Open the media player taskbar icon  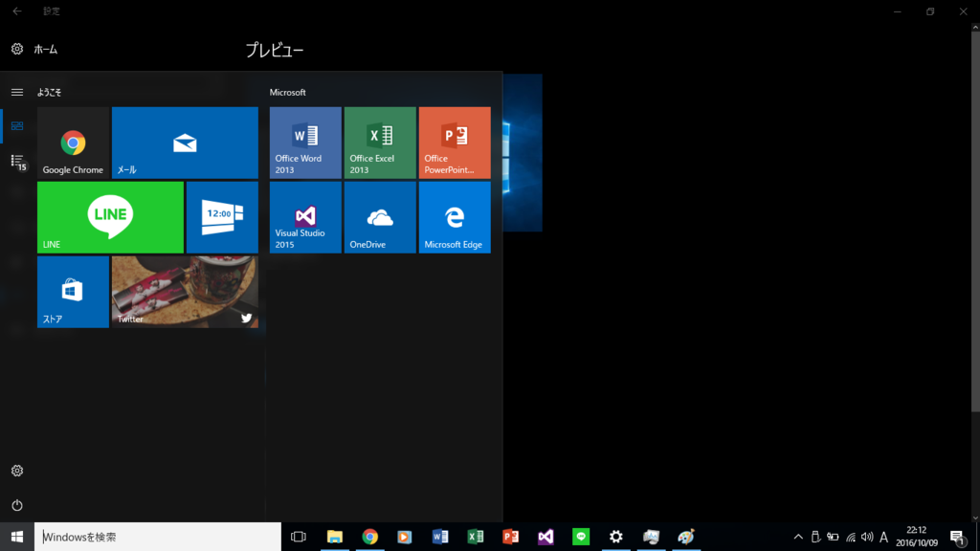click(405, 537)
